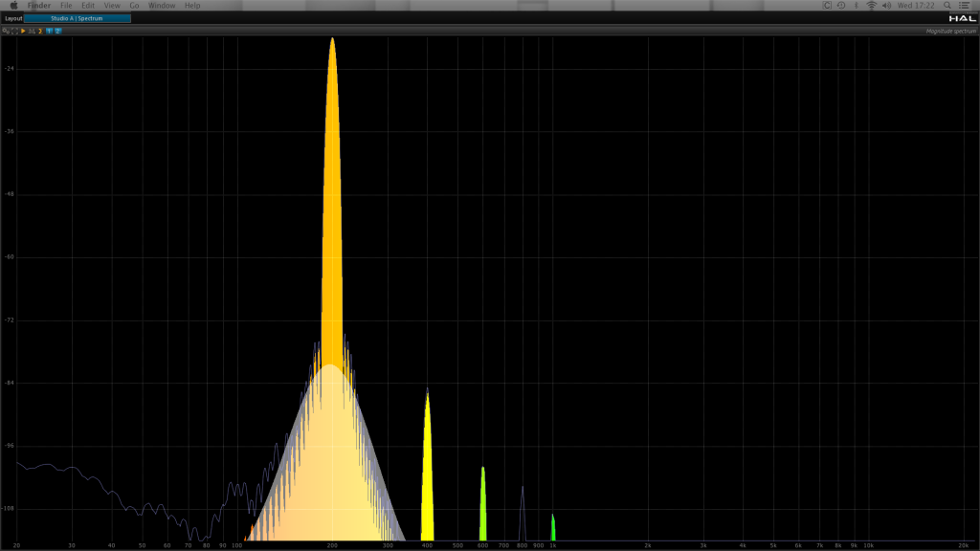Open the File menu

66,5
